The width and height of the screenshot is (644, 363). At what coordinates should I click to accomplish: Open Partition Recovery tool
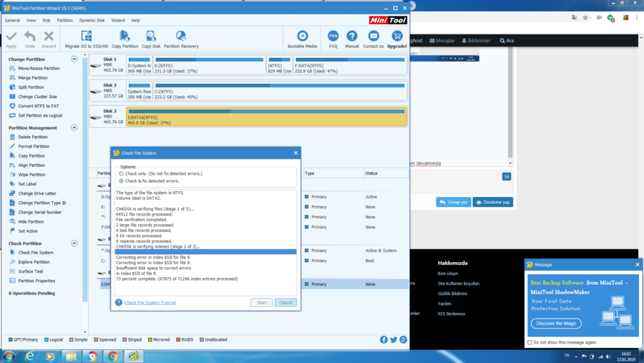tap(181, 39)
